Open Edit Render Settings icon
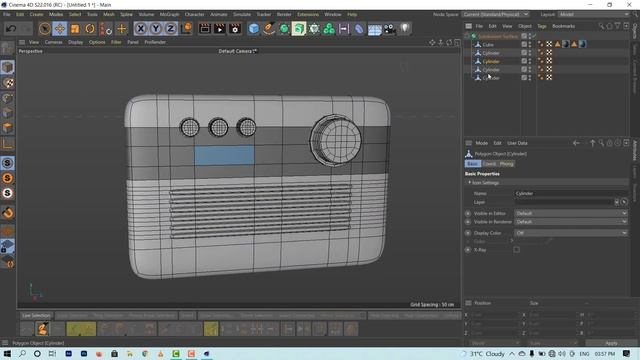Image resolution: width=640 pixels, height=360 pixels. click(235, 29)
